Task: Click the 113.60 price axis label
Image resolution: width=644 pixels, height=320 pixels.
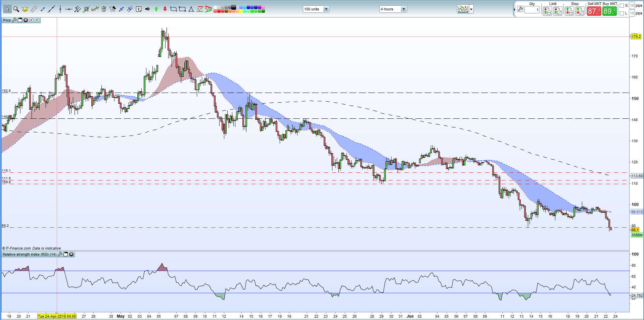Action: point(637,176)
